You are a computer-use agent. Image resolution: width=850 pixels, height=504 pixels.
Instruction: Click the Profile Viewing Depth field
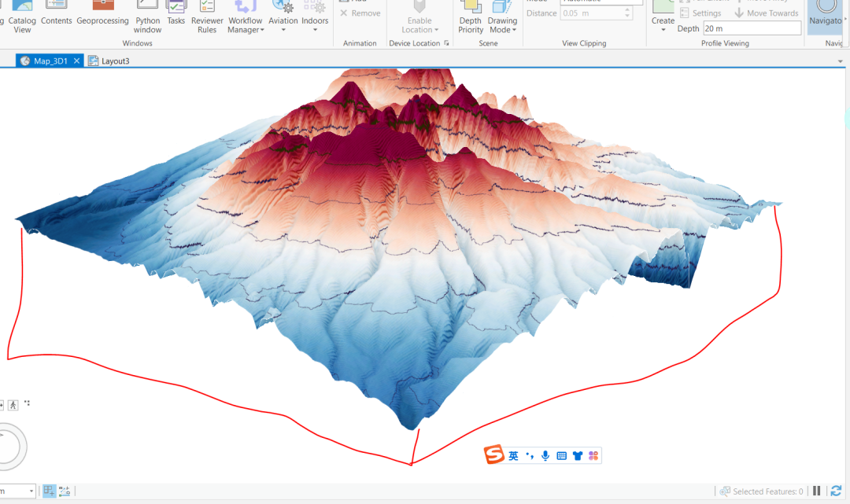coord(752,28)
